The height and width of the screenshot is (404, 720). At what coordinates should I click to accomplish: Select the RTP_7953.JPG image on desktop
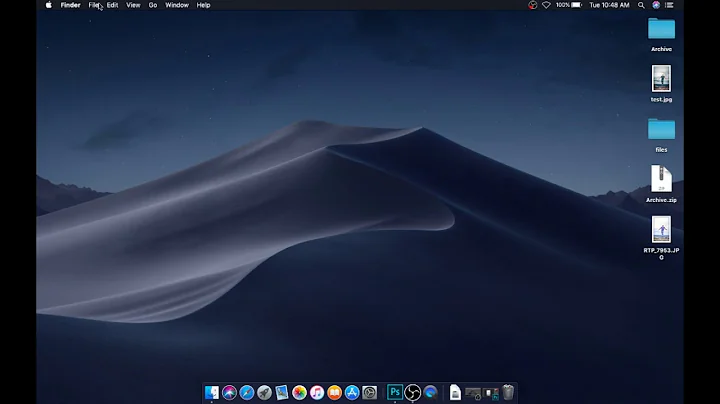[661, 229]
